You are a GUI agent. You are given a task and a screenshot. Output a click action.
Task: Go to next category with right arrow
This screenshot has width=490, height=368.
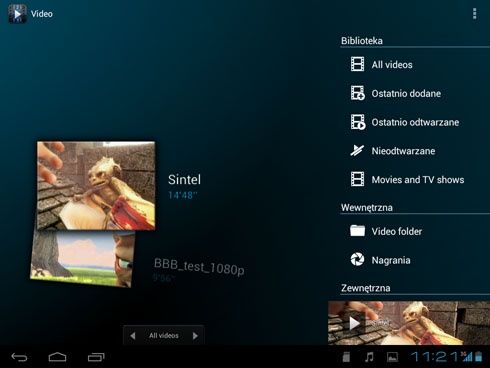195,336
